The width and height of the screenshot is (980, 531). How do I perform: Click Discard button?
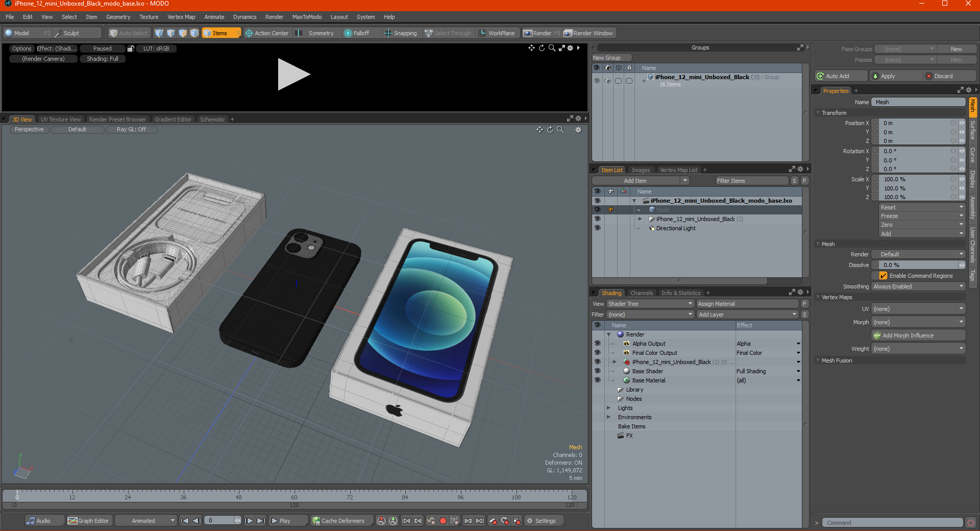click(x=950, y=76)
